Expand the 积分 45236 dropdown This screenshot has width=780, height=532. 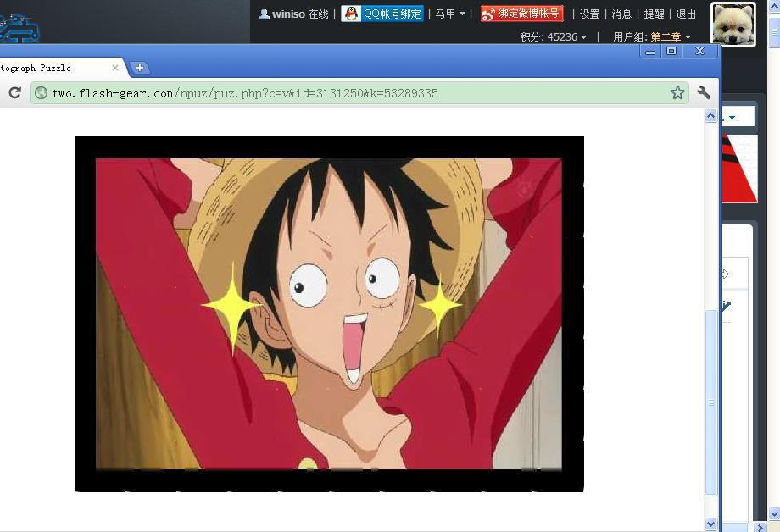coord(553,37)
